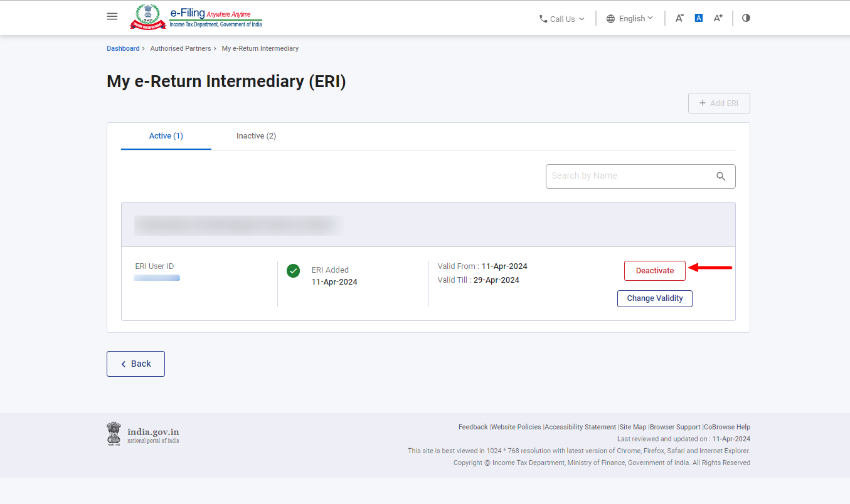Click the india.gov.in national emblem logo
The image size is (850, 504).
tap(114, 433)
